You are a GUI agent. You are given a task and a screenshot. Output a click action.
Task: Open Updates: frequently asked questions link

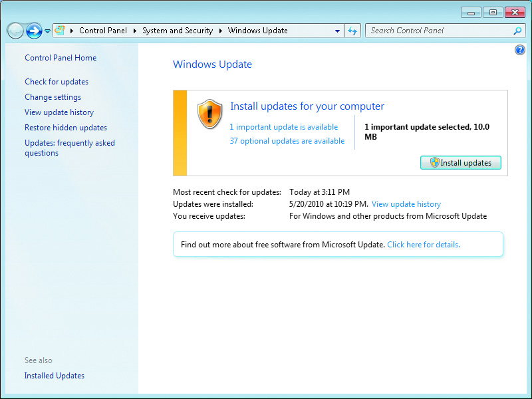click(x=70, y=148)
